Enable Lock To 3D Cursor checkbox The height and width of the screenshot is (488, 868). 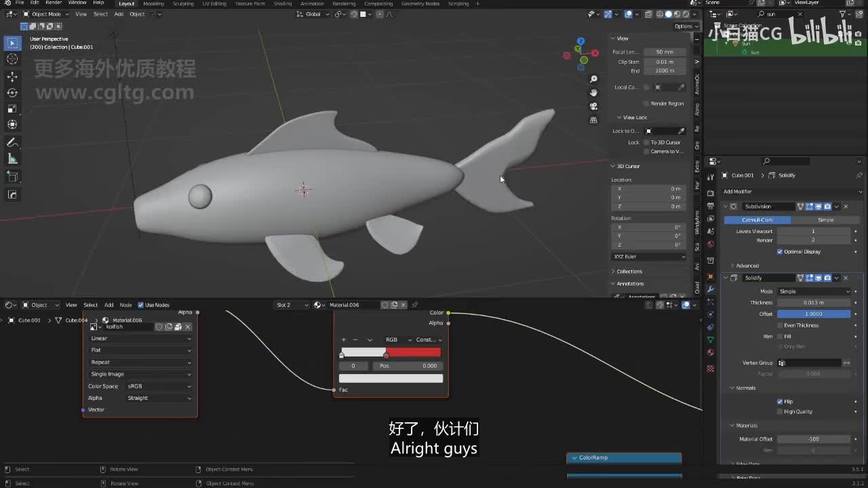646,142
